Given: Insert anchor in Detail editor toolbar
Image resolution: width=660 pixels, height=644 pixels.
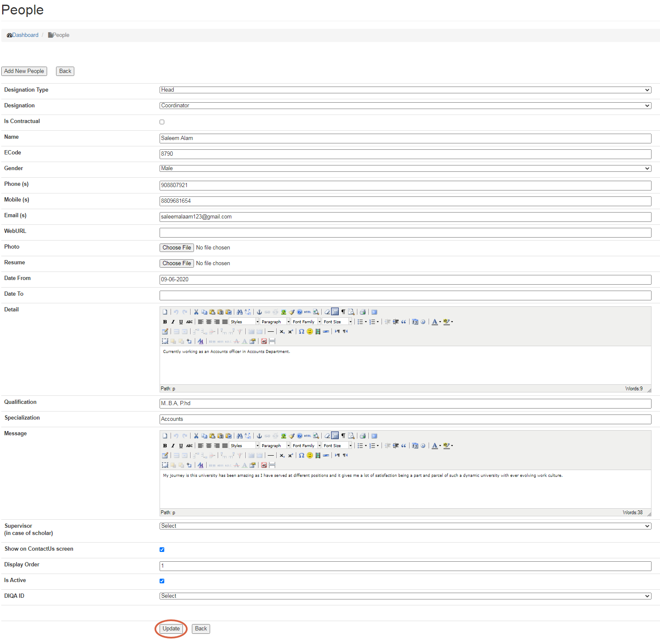Looking at the screenshot, I should tap(259, 312).
